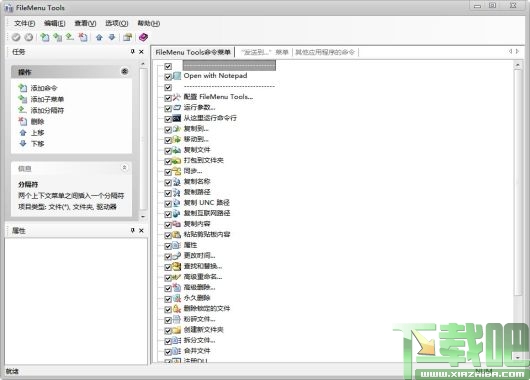530x380 pixels.
Task: Pin the 任务 panel with the pushpin
Action: [x=132, y=51]
